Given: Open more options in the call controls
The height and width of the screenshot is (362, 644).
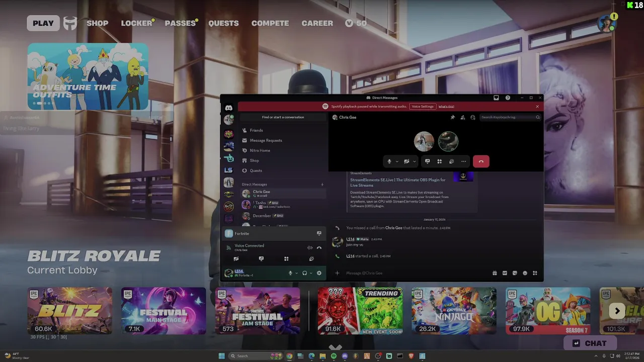Looking at the screenshot, I should [463, 161].
